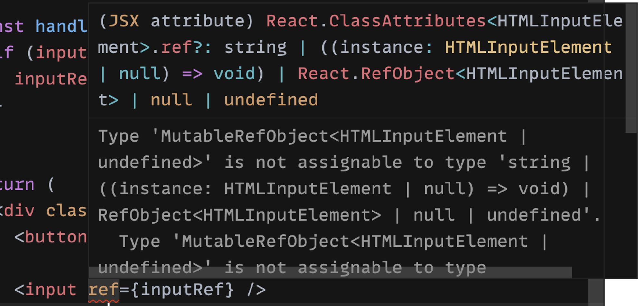Click the first 'MutableRefObject' error text
The width and height of the screenshot is (644, 306).
point(244,136)
